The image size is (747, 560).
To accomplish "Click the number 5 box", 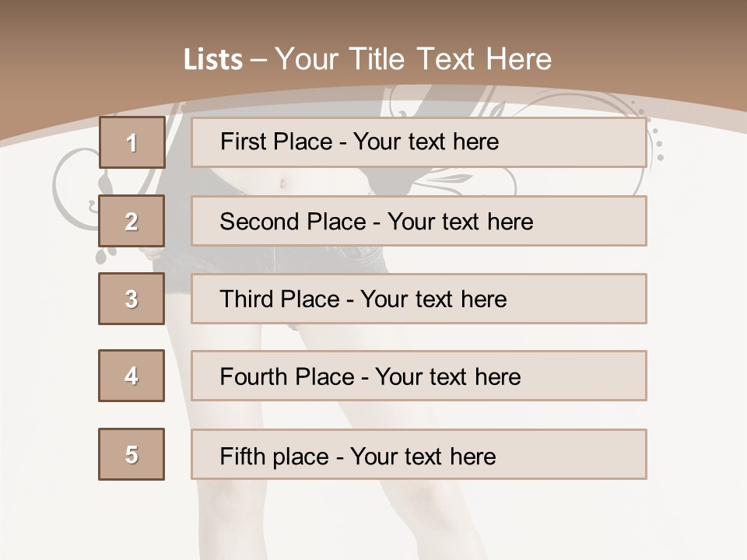I will click(132, 454).
